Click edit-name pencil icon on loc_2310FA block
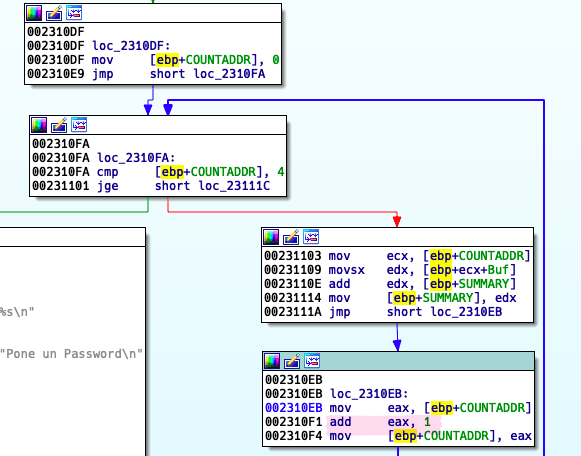This screenshot has height=456, width=581. (x=59, y=125)
